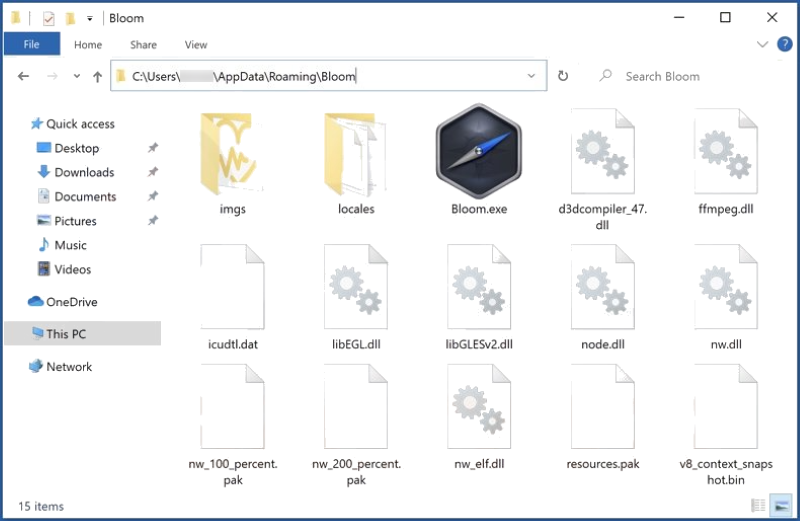Image resolution: width=800 pixels, height=521 pixels.
Task: Open the File menu
Action: pyautogui.click(x=32, y=44)
